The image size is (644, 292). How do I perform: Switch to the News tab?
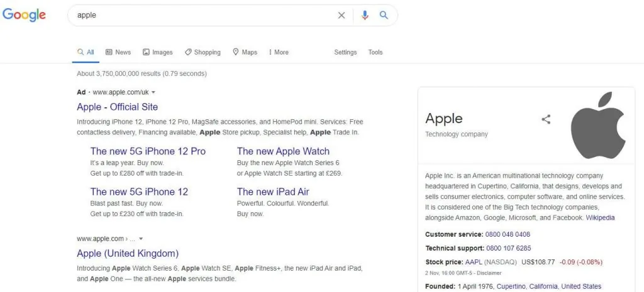pos(118,52)
